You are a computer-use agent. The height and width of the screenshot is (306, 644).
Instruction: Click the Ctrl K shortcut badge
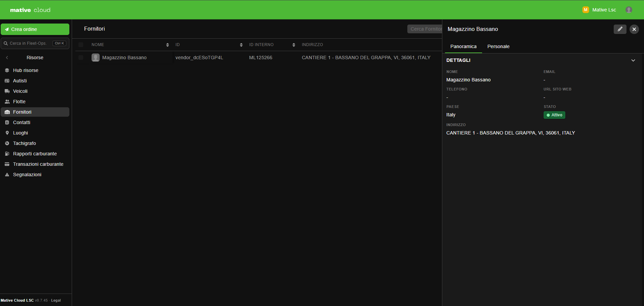tap(59, 43)
